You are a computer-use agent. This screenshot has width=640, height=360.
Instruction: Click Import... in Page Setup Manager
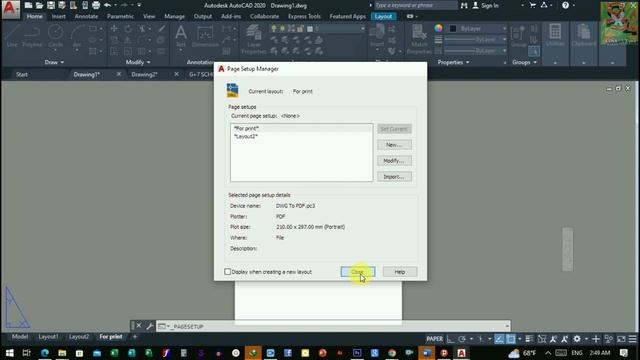[394, 177]
